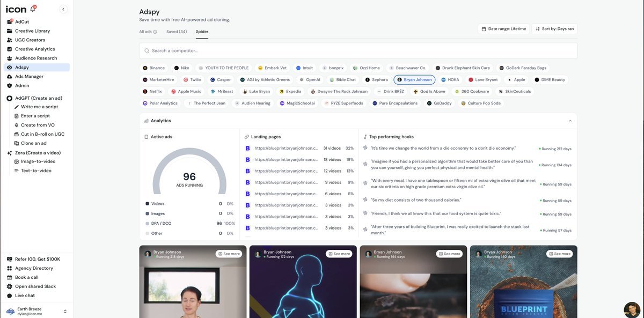Image resolution: width=644 pixels, height=318 pixels.
Task: Open the Sort by: Days ran dropdown
Action: point(555,29)
